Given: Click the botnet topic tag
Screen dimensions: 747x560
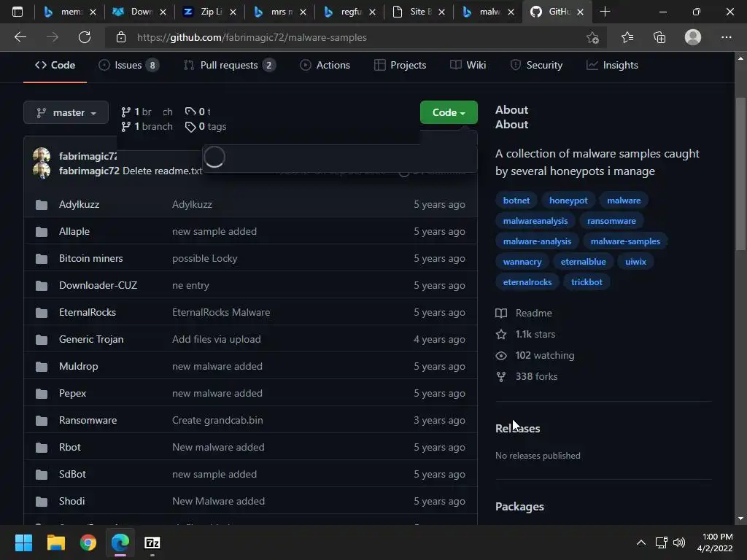Looking at the screenshot, I should click(516, 201).
